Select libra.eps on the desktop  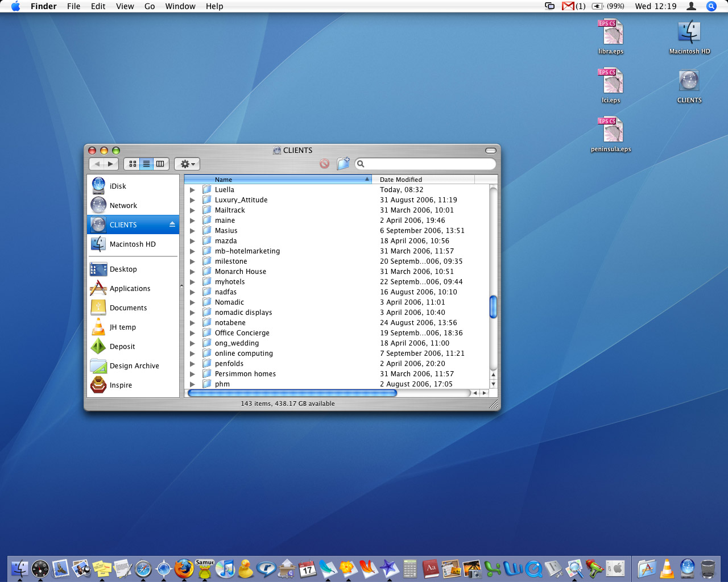coord(611,36)
